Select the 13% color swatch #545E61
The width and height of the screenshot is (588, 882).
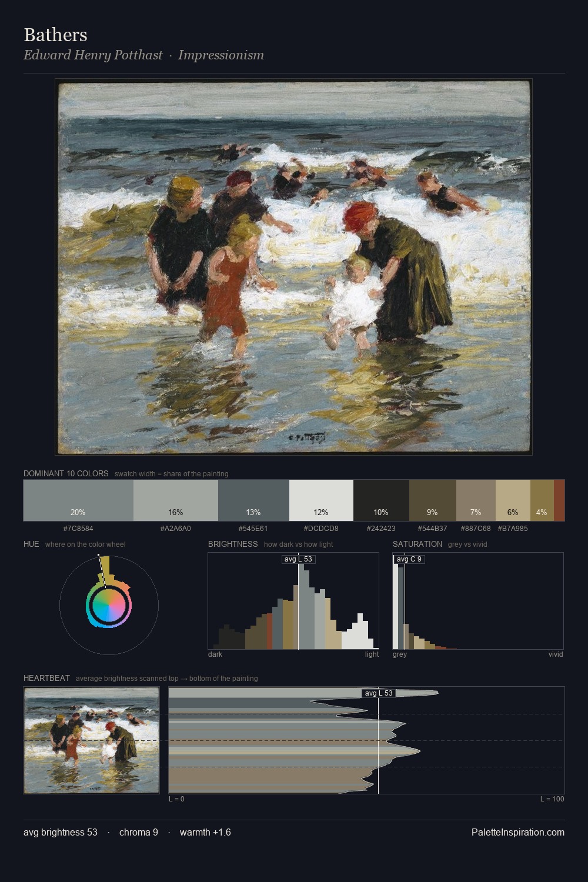[x=253, y=500]
